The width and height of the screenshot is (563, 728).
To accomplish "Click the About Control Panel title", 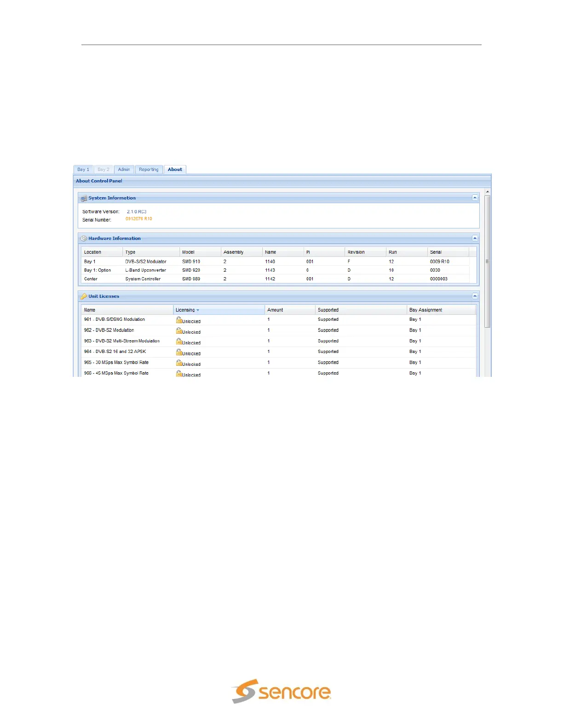I will click(99, 181).
